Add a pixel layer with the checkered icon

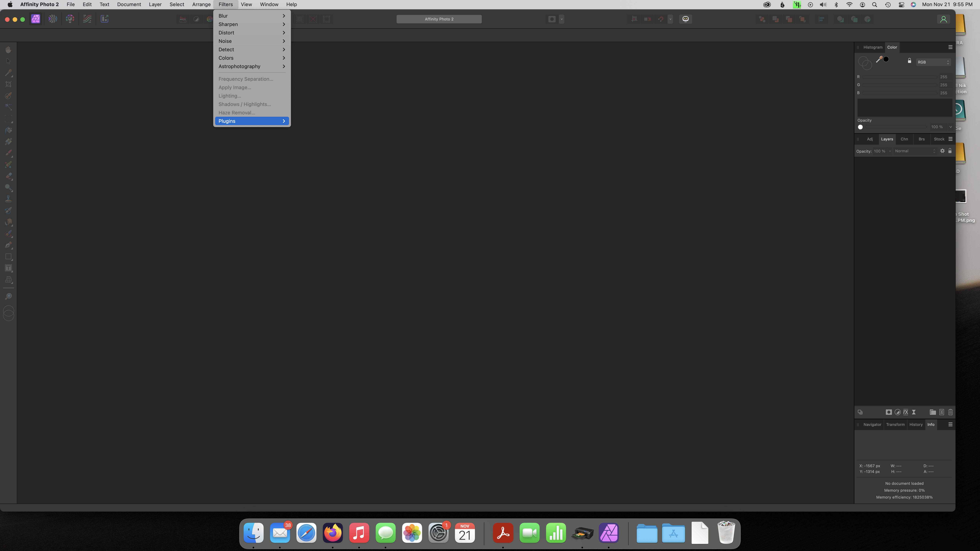942,412
